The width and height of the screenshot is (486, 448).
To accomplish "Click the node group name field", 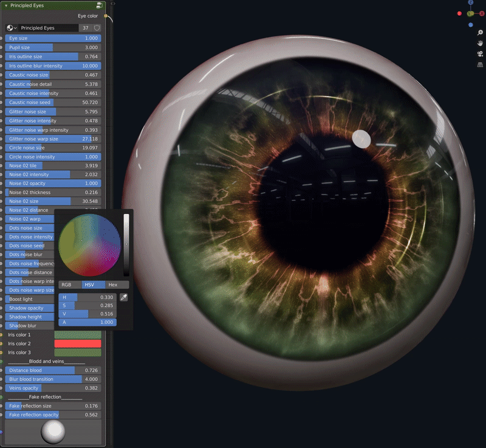I will (49, 28).
